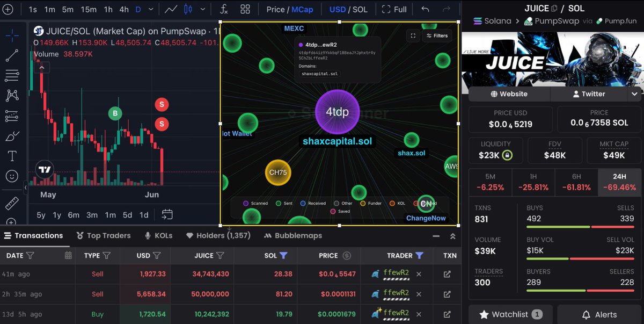Click the undo arrow in the toolbar
Image resolution: width=644 pixels, height=324 pixels.
click(425, 9)
